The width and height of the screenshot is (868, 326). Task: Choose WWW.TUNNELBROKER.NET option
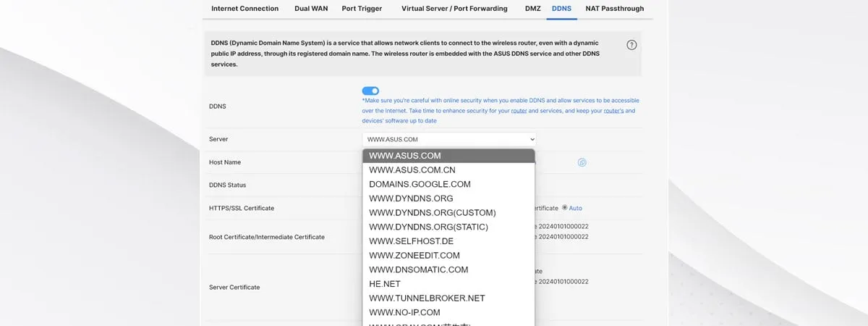(427, 298)
